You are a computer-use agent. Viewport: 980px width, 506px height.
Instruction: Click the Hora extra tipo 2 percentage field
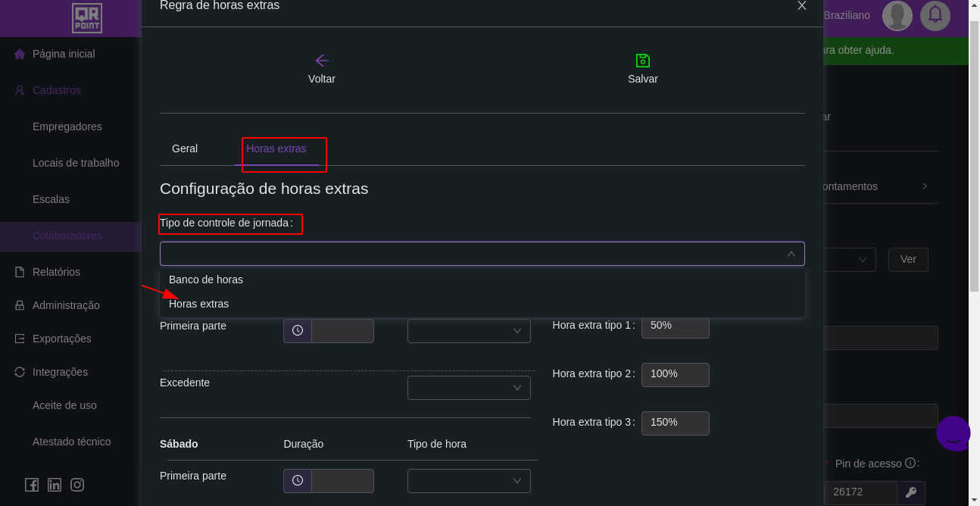[x=675, y=374]
